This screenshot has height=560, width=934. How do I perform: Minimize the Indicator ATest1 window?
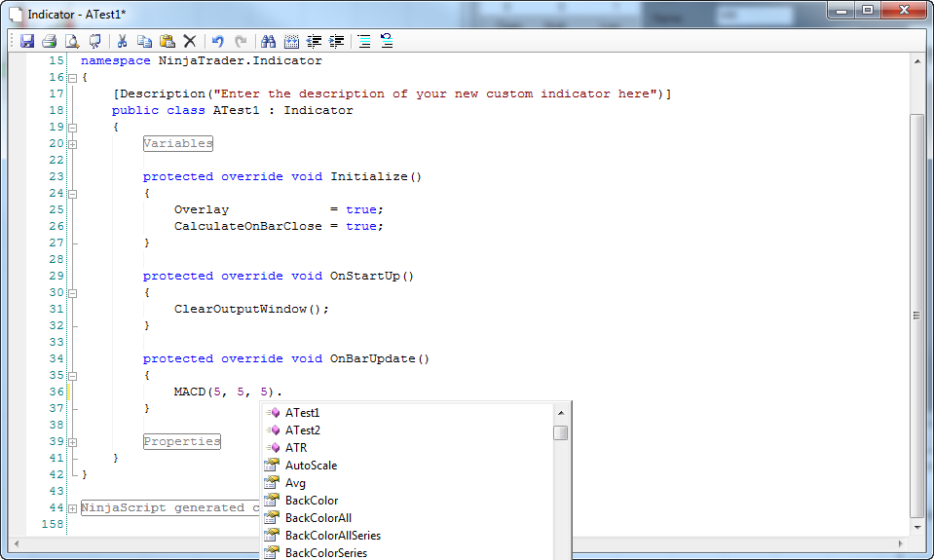point(841,10)
